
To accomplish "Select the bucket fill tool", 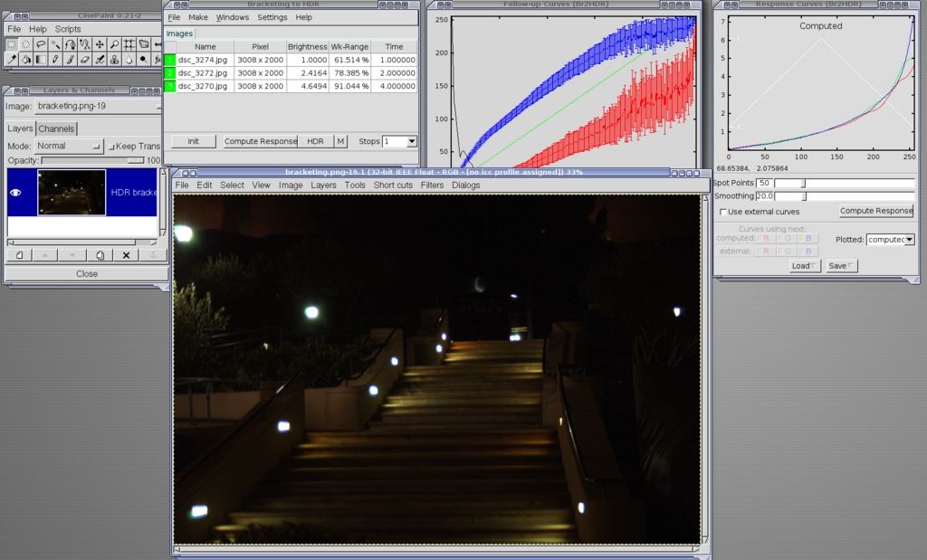I will pos(26,60).
